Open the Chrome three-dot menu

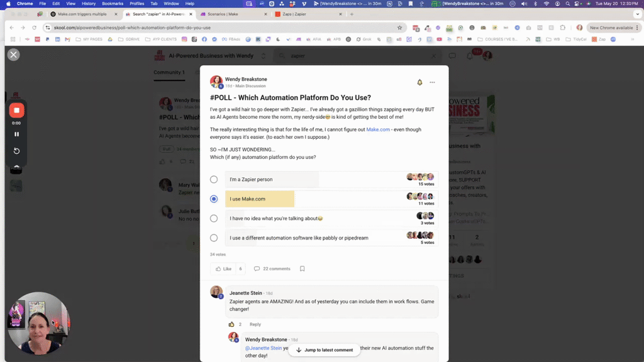tap(637, 28)
